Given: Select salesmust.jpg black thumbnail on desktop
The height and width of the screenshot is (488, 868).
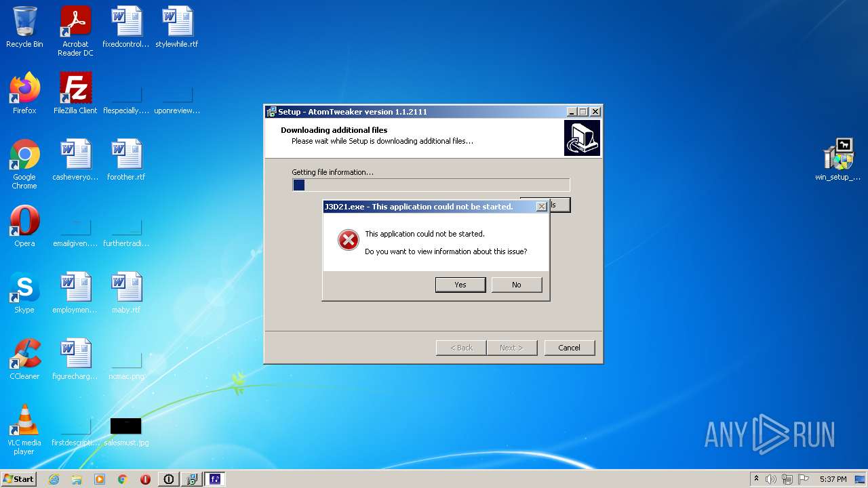Looking at the screenshot, I should point(126,426).
